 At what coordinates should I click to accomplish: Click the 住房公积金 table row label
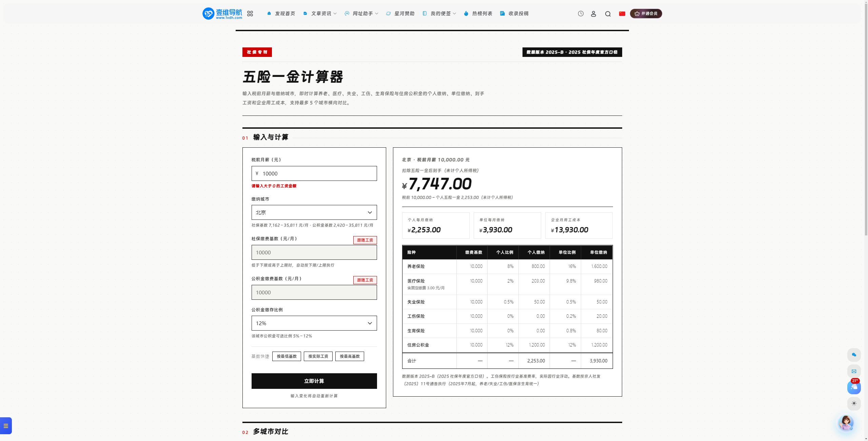pos(418,345)
